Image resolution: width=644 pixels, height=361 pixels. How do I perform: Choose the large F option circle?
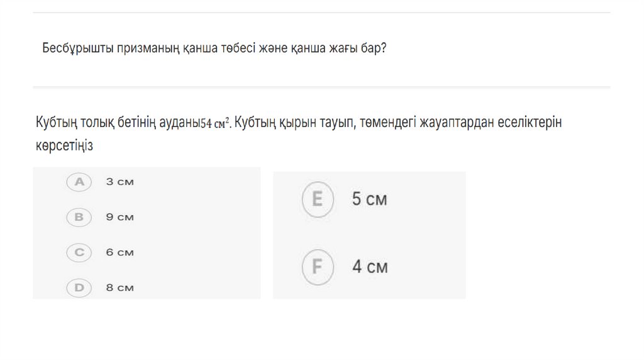pos(317,267)
